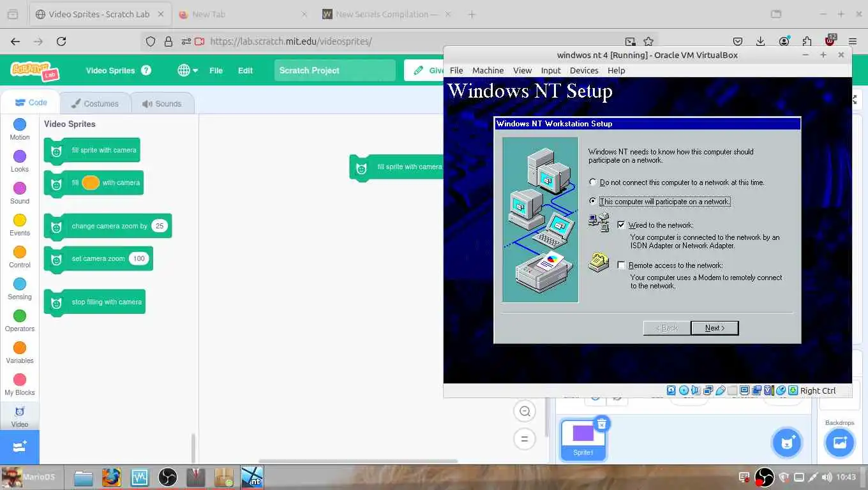
Task: Select the Operators block category
Action: [x=20, y=321]
